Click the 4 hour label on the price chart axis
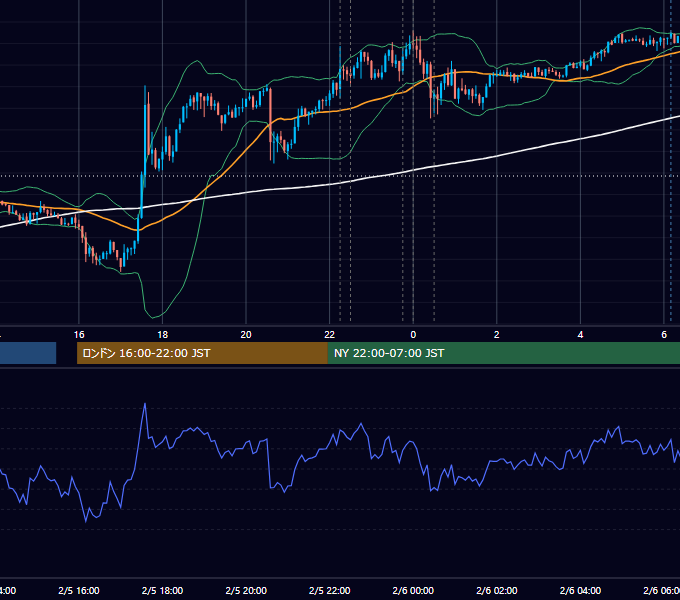680x600 pixels. (x=580, y=335)
